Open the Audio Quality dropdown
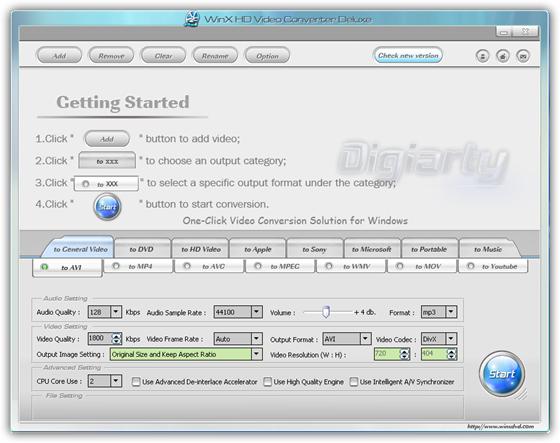The image size is (560, 443). pyautogui.click(x=116, y=312)
